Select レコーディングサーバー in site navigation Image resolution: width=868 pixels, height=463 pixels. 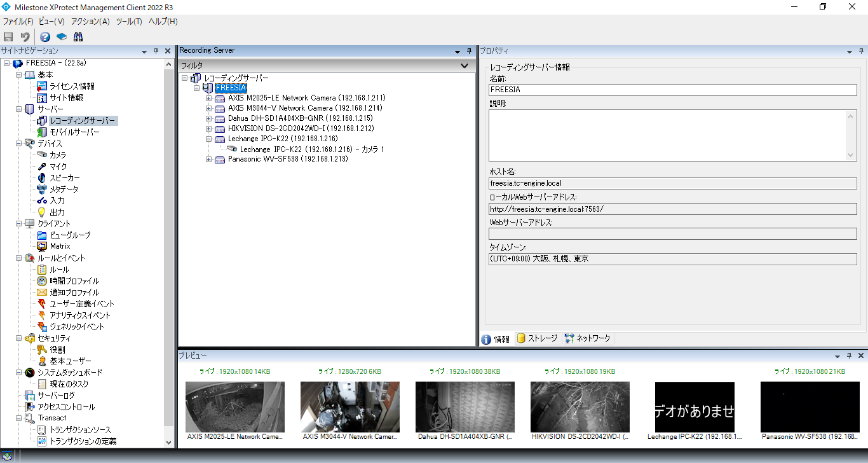(83, 121)
